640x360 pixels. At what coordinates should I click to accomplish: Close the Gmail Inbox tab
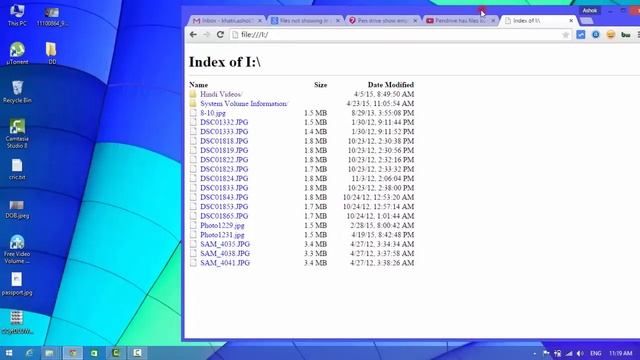[260, 20]
